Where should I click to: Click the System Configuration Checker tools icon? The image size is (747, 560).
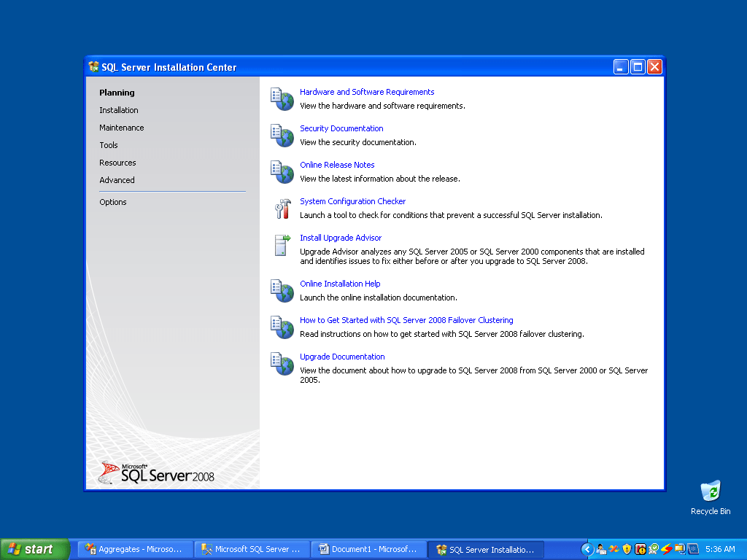click(282, 209)
